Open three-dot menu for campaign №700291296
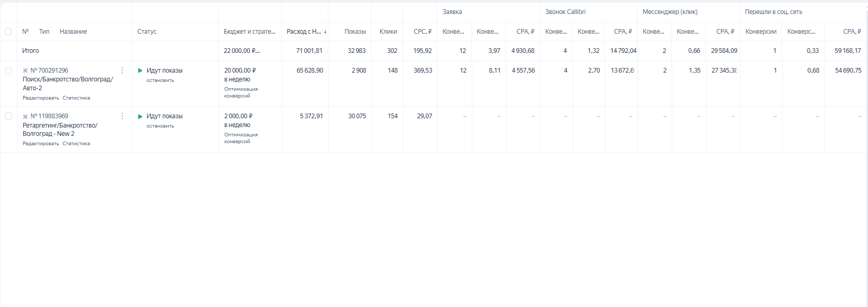The image size is (868, 307). (122, 71)
